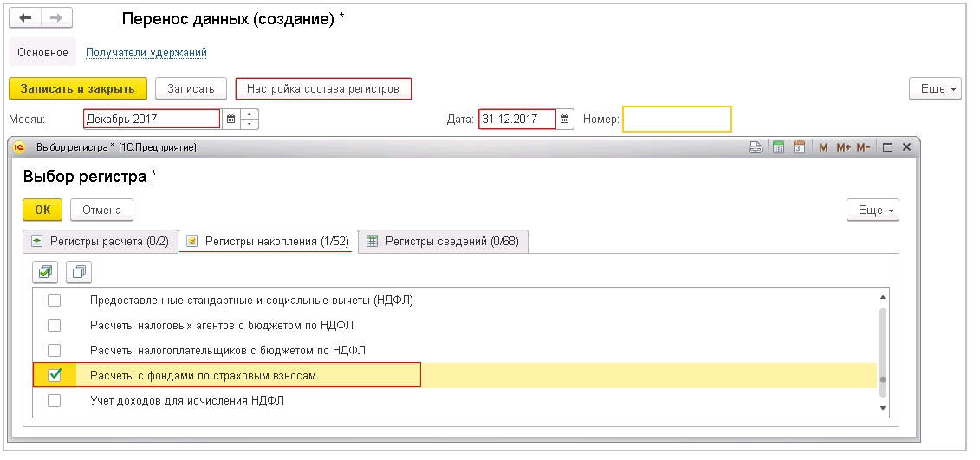Switch to Регистры сведений tab
This screenshot has width=980, height=460.
coord(443,241)
